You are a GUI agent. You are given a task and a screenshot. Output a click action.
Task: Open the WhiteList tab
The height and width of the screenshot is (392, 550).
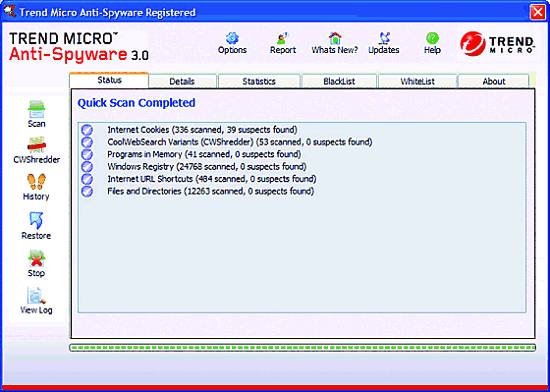417,81
